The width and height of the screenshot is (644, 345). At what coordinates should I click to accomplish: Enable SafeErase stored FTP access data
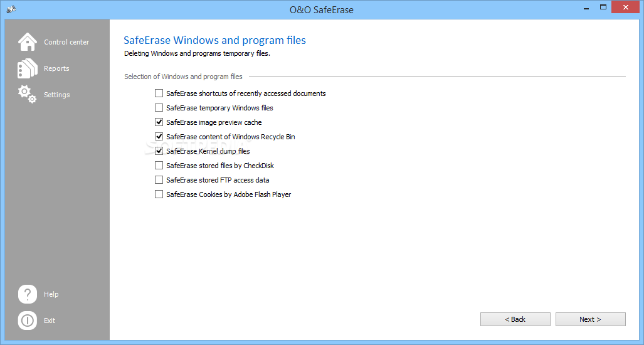159,180
